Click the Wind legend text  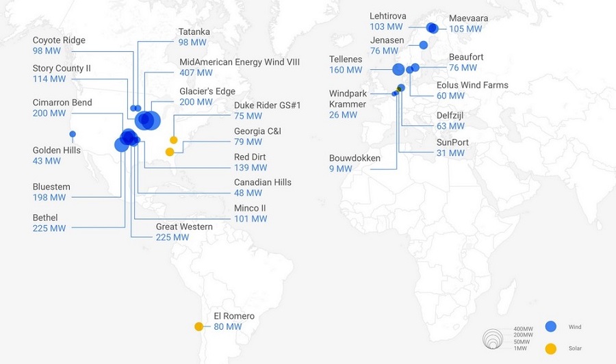tap(575, 326)
